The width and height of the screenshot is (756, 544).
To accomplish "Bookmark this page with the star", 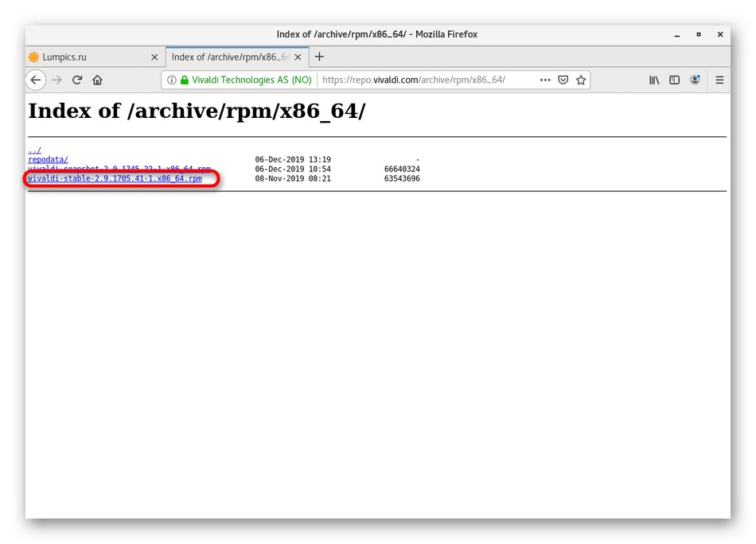I will pos(581,80).
